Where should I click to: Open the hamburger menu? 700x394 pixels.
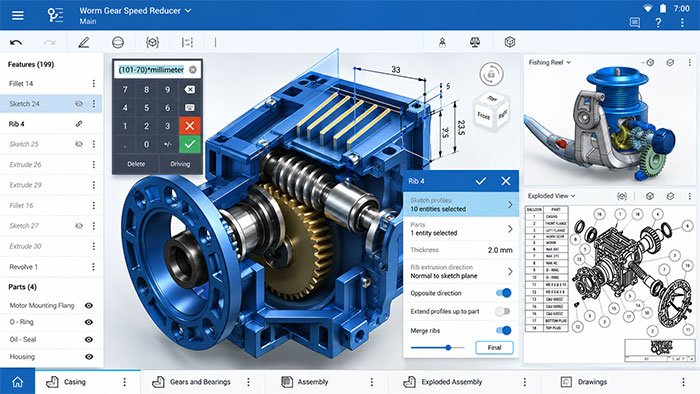pos(18,16)
